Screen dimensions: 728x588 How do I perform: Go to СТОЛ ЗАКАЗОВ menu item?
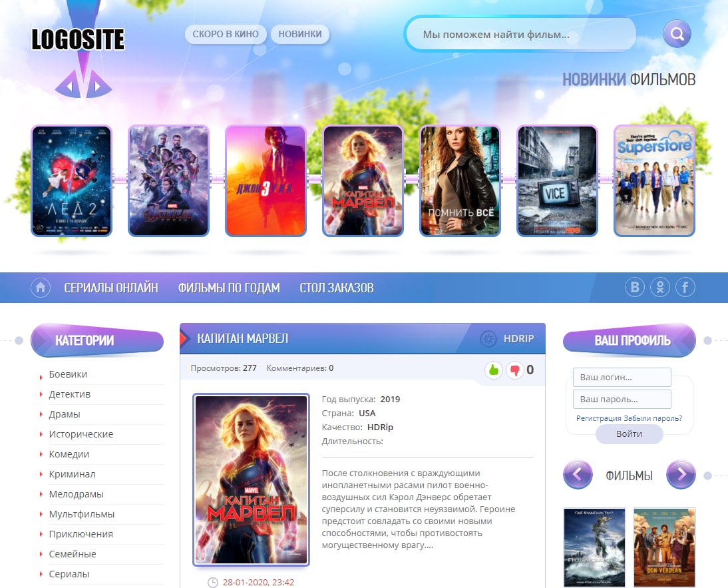pos(337,288)
